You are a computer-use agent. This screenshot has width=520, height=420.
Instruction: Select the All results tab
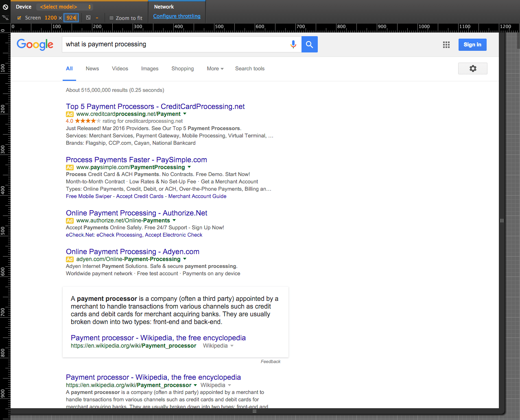(70, 69)
